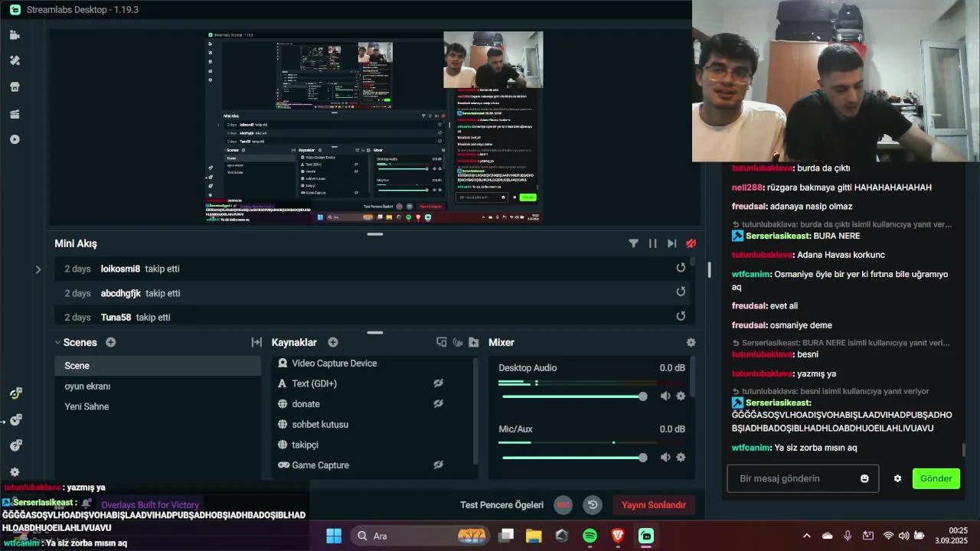The width and height of the screenshot is (980, 551).
Task: Open Spotify from the taskbar
Action: [x=590, y=536]
